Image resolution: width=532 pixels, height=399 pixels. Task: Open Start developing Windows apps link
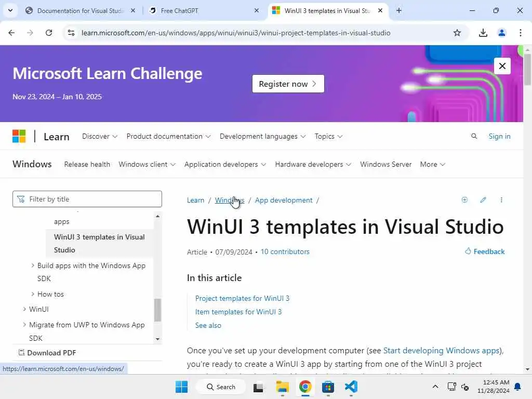pos(442,351)
